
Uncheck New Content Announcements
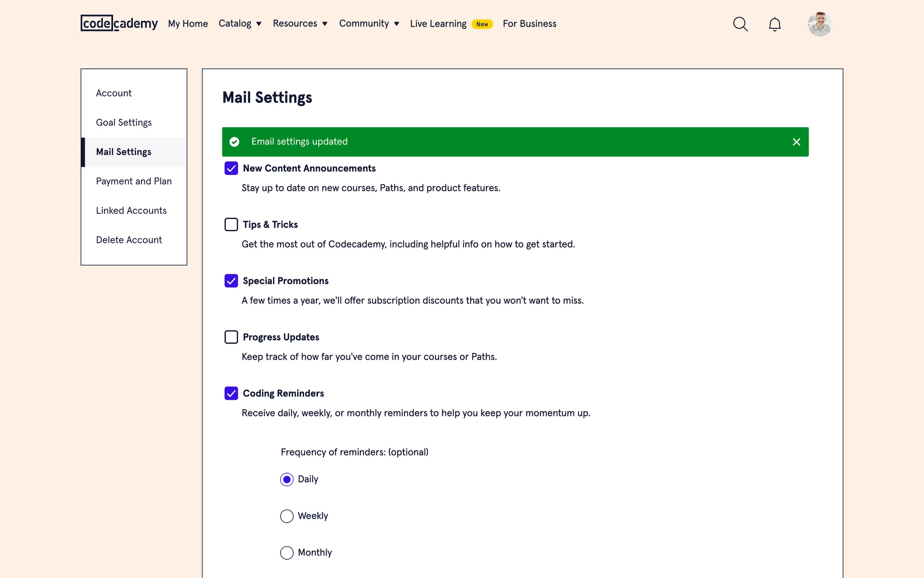[231, 168]
